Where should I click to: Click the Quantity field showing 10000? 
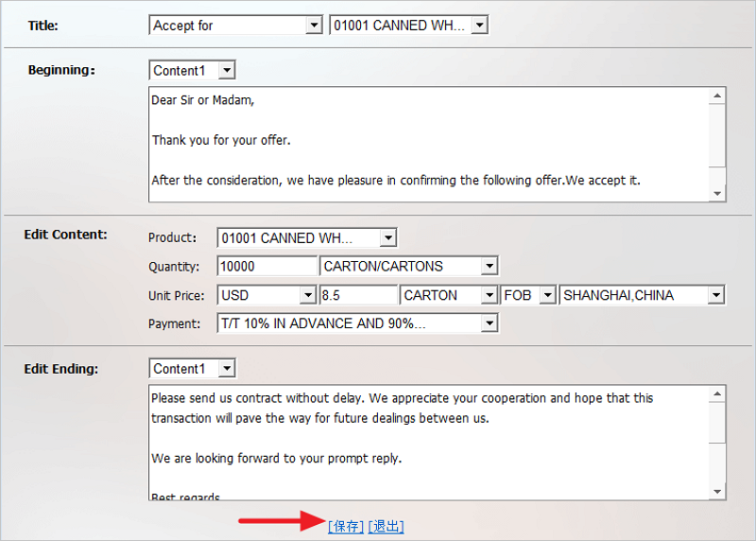point(266,267)
